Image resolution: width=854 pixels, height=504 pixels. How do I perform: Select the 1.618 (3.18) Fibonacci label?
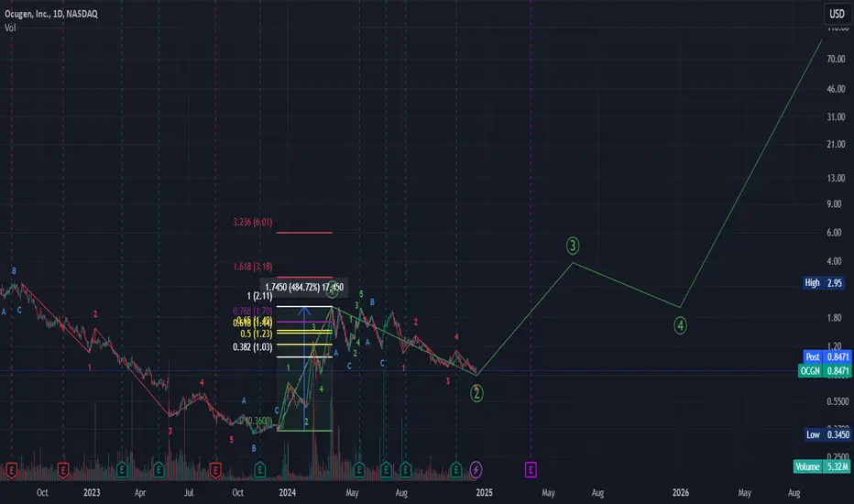[253, 267]
